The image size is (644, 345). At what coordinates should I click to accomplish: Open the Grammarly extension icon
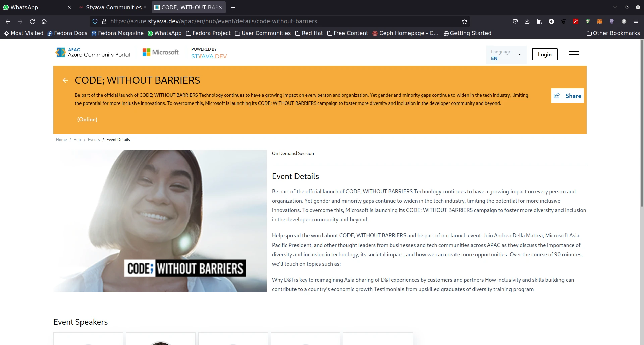coord(551,21)
